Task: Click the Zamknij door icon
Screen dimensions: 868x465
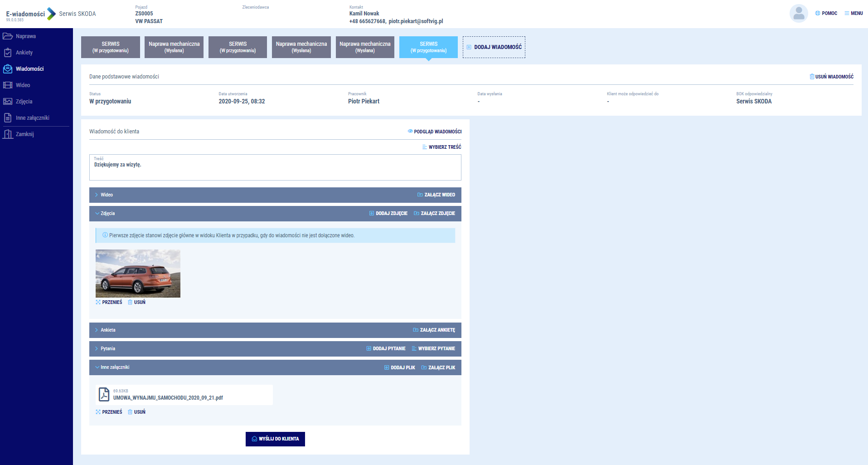Action: pos(8,134)
